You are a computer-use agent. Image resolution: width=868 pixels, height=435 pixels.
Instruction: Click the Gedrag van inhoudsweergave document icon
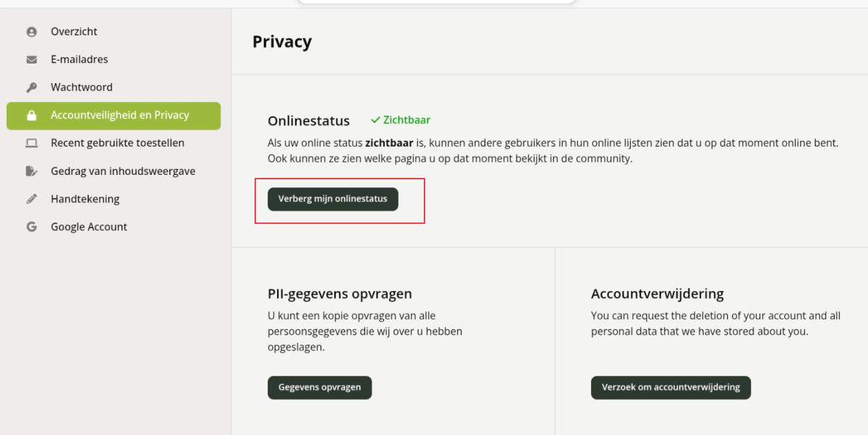point(31,171)
